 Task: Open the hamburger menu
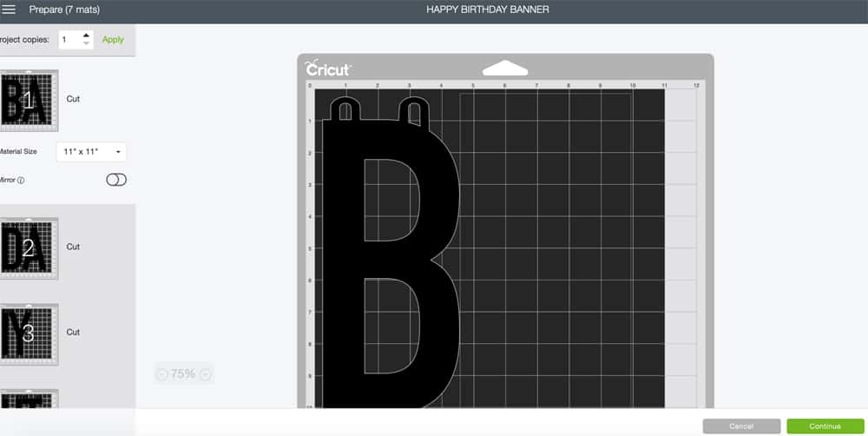coord(9,10)
